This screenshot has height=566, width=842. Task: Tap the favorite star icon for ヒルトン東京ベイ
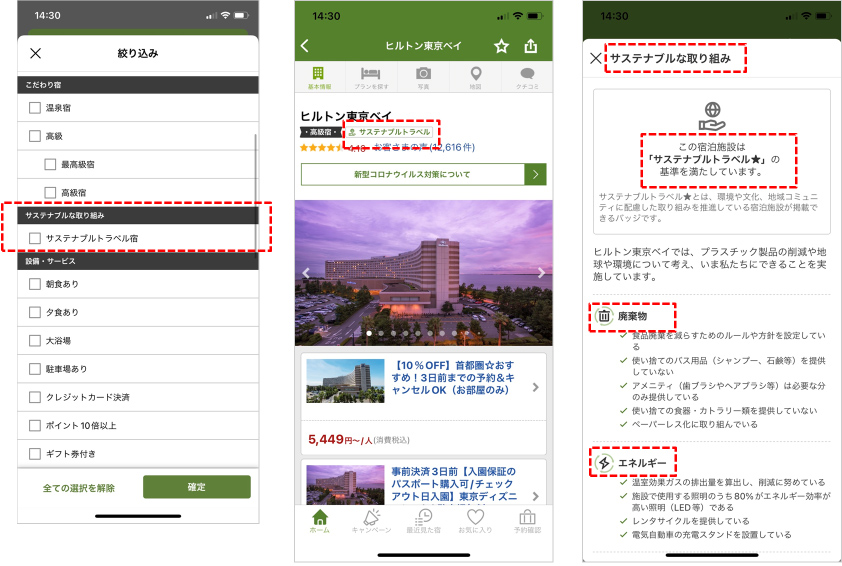(501, 46)
